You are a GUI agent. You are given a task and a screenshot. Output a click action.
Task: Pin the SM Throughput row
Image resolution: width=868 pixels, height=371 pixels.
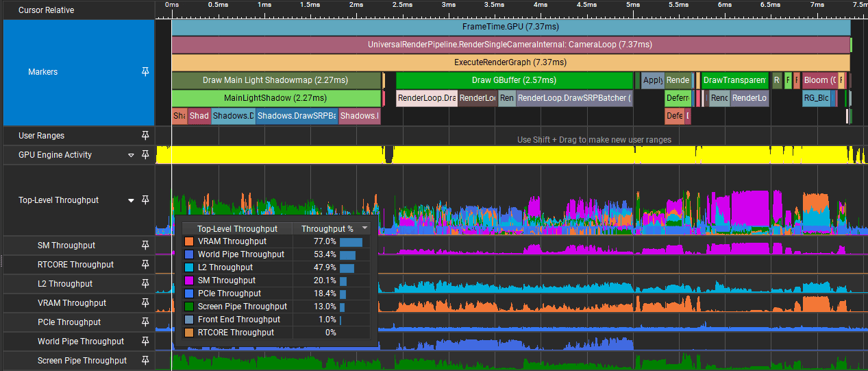point(145,246)
